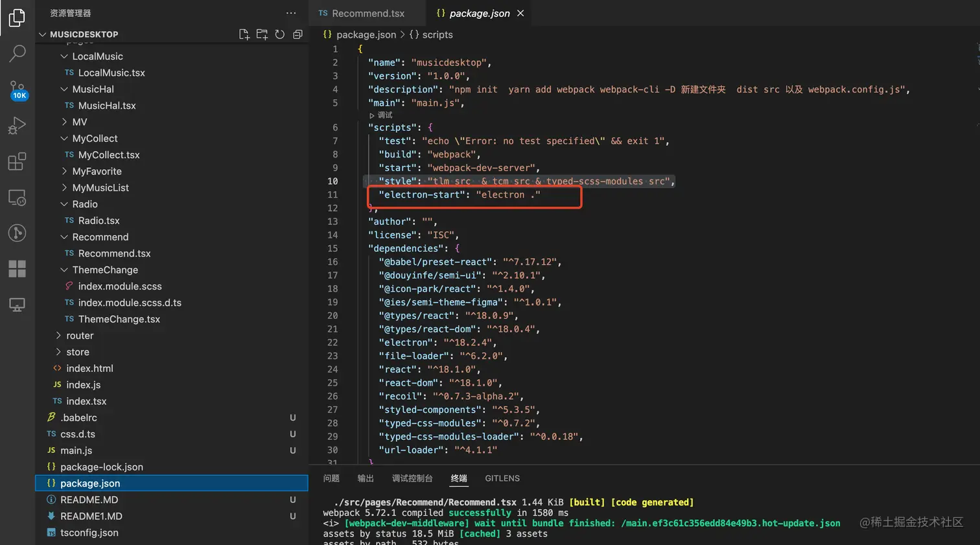
Task: Collapse all folders in explorer
Action: pos(297,34)
